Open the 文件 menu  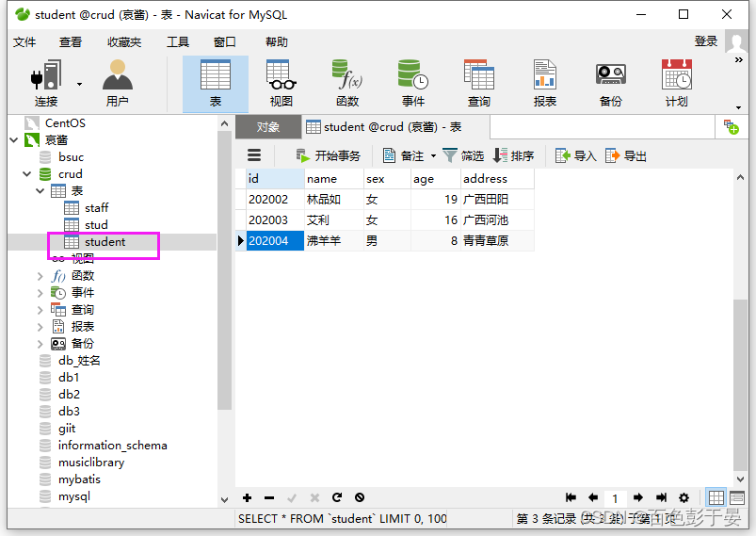pos(24,42)
